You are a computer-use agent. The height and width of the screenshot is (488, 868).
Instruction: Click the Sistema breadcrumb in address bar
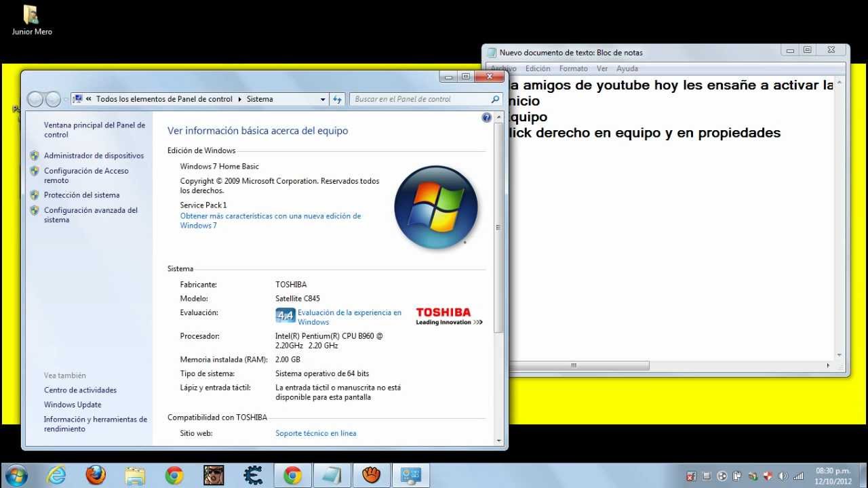tap(260, 99)
